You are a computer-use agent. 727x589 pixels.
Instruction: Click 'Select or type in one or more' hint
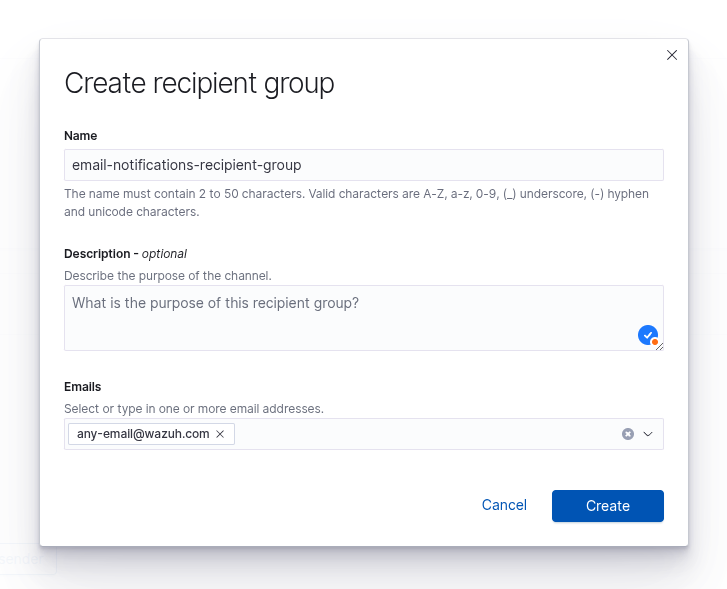pos(194,409)
